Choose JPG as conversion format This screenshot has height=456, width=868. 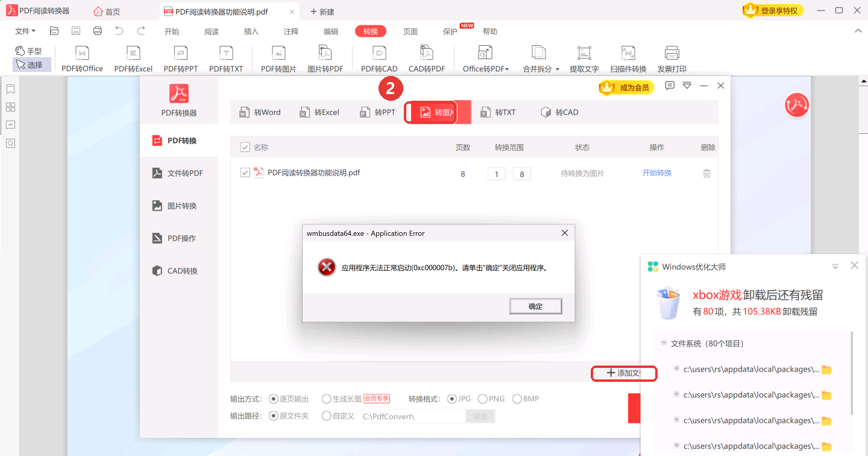[x=451, y=399]
